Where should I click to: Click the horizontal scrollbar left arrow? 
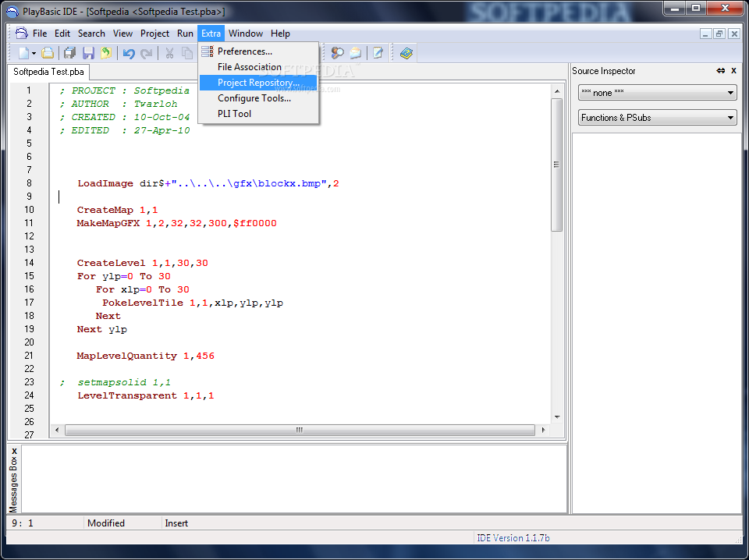[57, 431]
